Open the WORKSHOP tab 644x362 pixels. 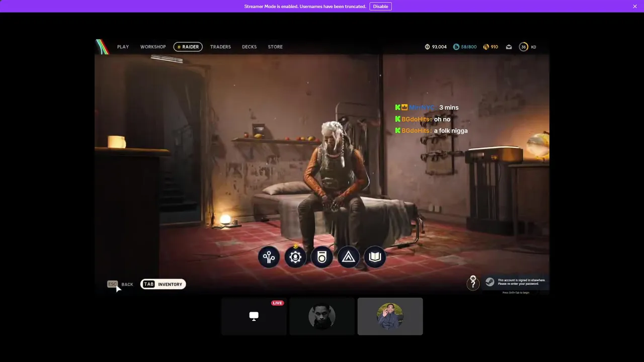pyautogui.click(x=153, y=47)
